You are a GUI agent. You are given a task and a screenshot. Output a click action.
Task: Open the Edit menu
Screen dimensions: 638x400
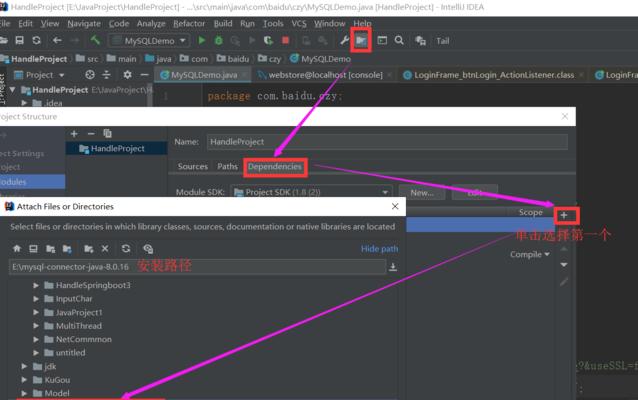coord(25,24)
